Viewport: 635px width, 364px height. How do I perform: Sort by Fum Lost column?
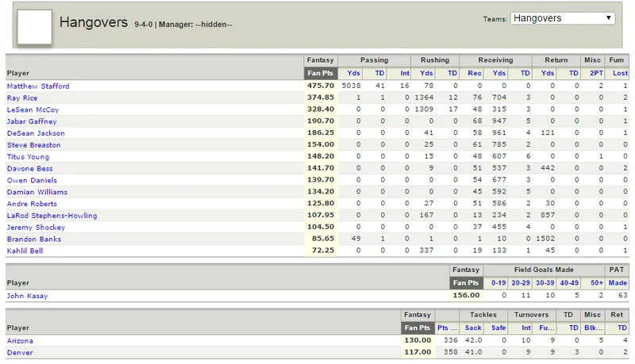621,73
